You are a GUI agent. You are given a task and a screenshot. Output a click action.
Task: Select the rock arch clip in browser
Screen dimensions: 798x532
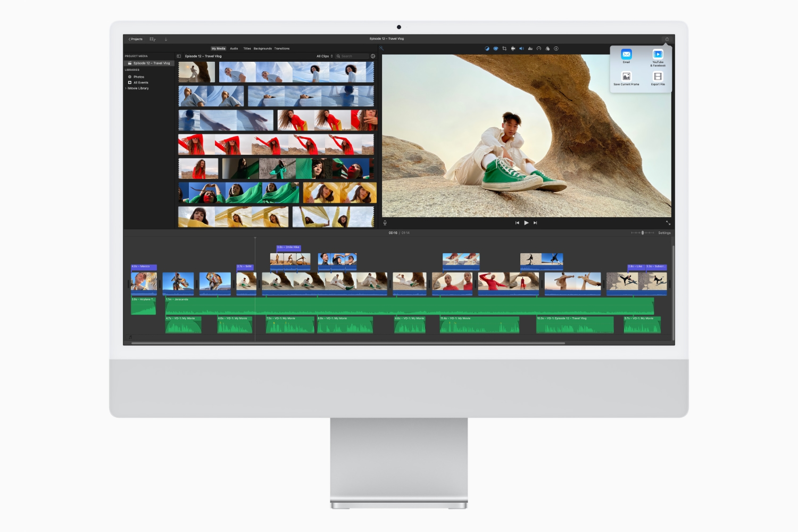(197, 72)
